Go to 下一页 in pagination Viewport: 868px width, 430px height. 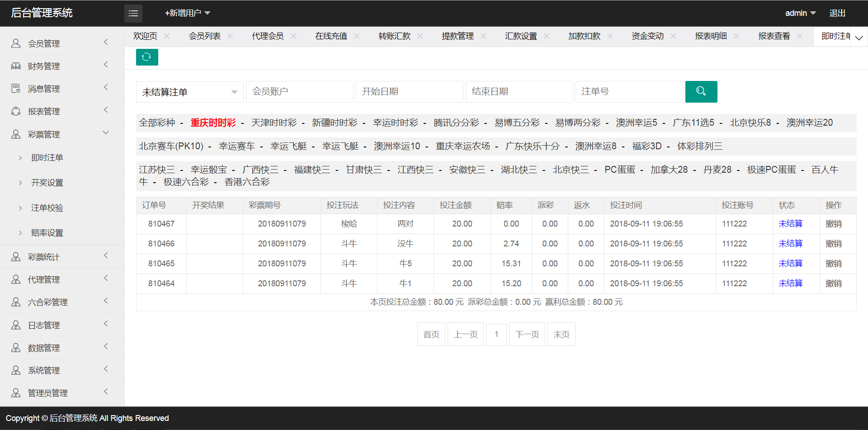527,334
